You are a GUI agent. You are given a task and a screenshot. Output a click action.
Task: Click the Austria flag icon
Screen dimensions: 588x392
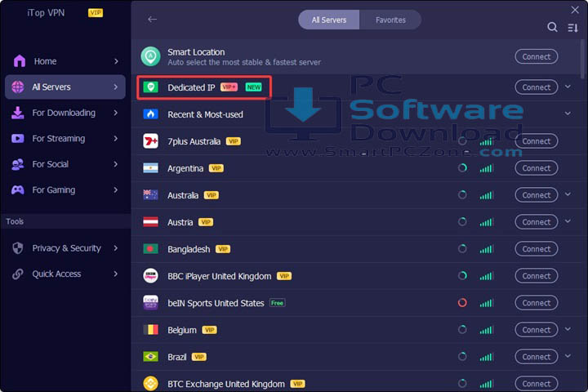[151, 222]
